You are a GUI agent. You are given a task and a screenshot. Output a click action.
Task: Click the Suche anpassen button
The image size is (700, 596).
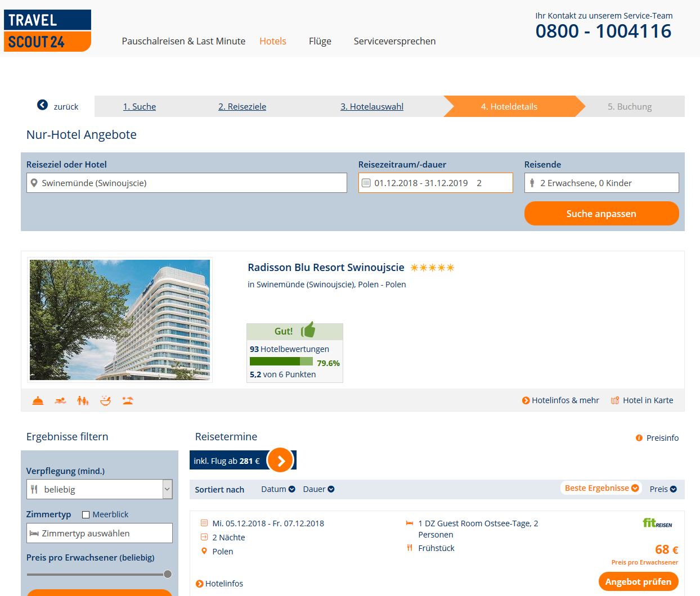point(601,214)
